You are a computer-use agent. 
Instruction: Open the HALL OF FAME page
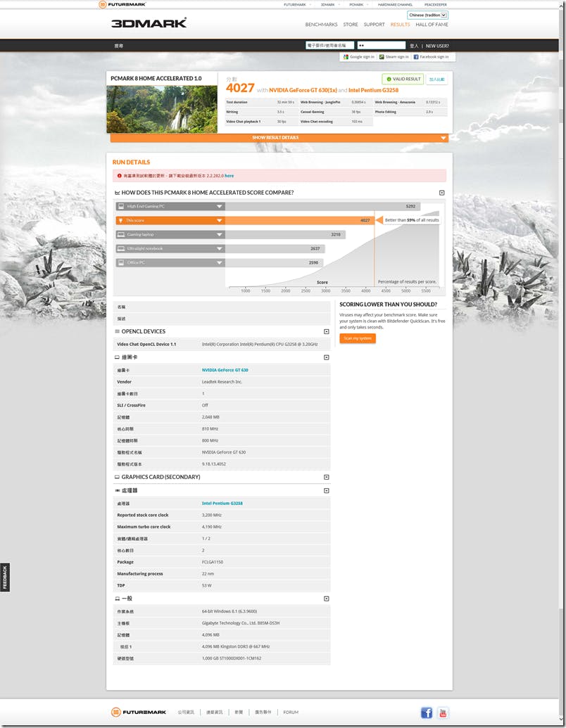click(432, 25)
